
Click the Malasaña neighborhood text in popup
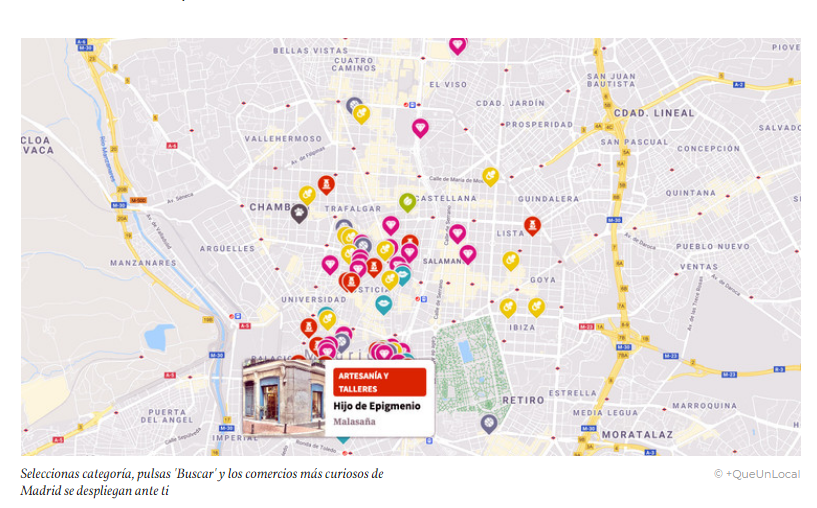(354, 422)
